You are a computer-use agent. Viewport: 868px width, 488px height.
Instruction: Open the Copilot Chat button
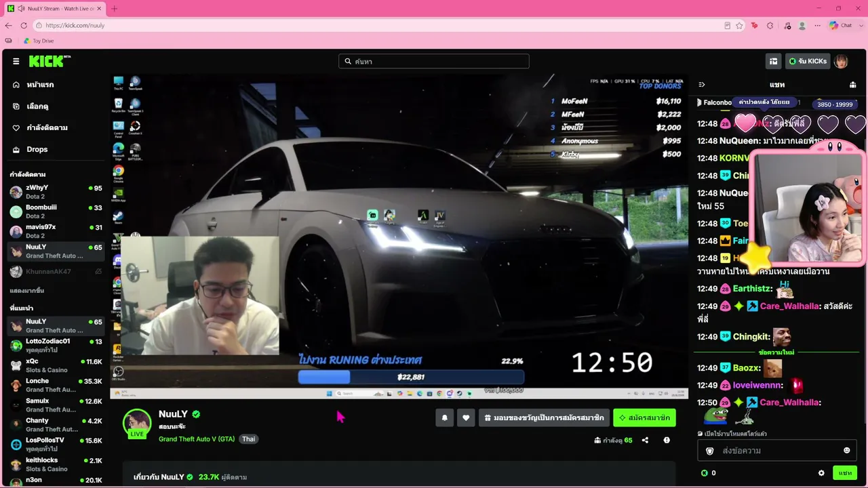tap(841, 25)
